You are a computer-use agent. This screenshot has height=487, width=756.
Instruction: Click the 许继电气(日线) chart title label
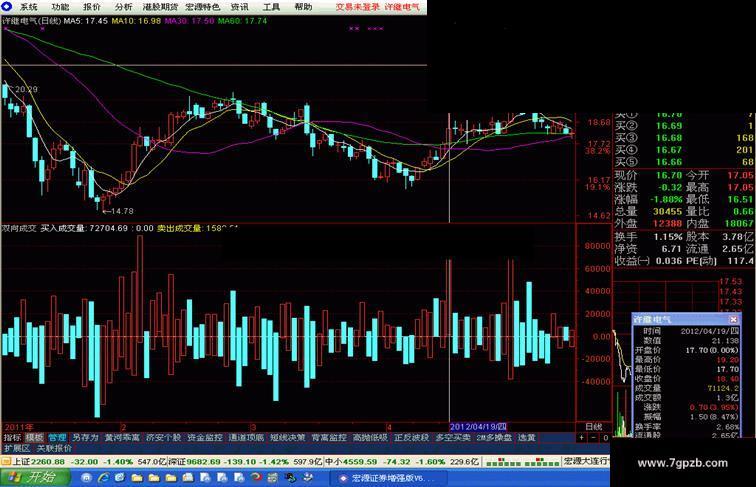[32, 21]
